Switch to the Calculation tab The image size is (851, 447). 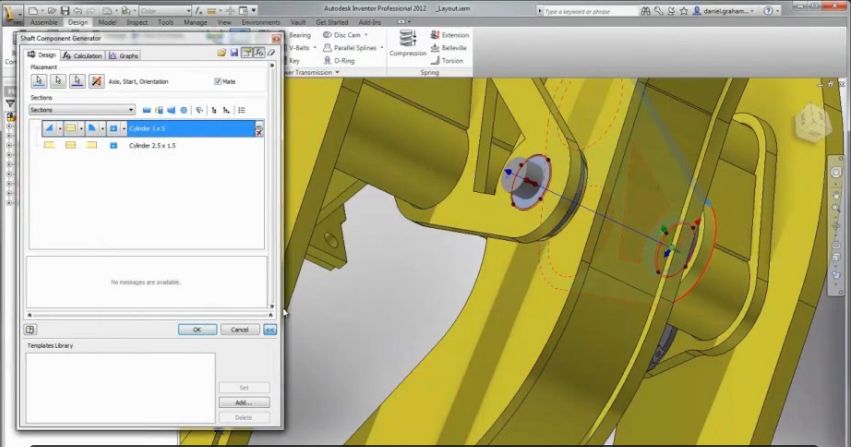[x=82, y=55]
